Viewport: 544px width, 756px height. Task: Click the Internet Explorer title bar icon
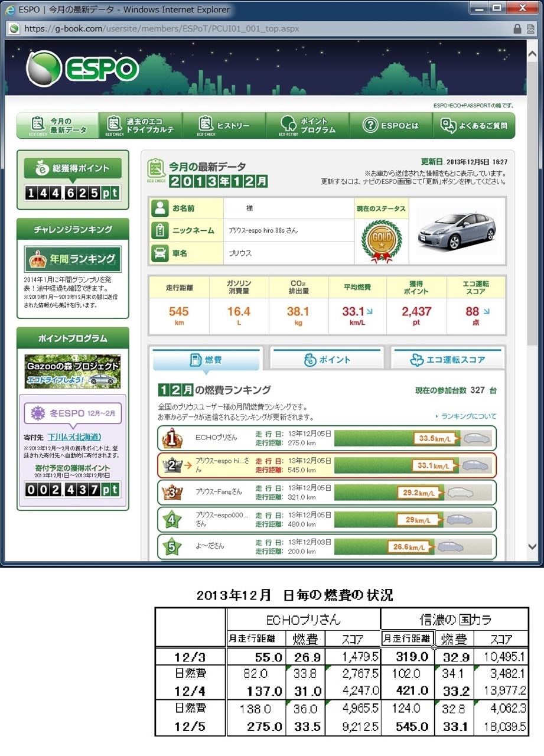(x=10, y=9)
